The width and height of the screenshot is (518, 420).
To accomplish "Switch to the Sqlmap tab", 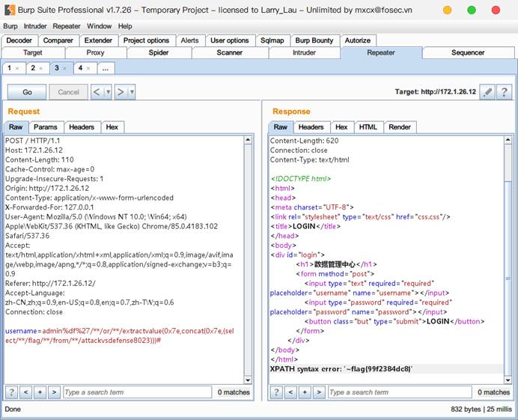I will 272,40.
